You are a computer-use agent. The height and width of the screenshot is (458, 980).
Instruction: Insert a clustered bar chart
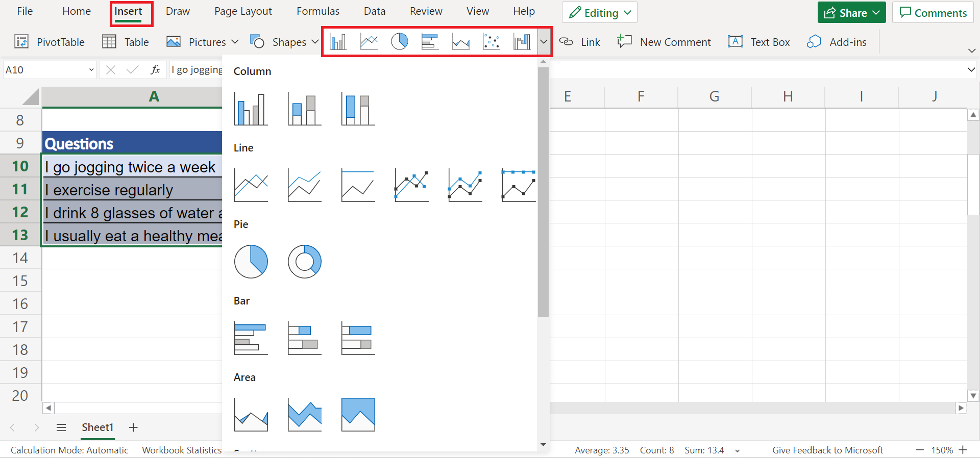[251, 338]
